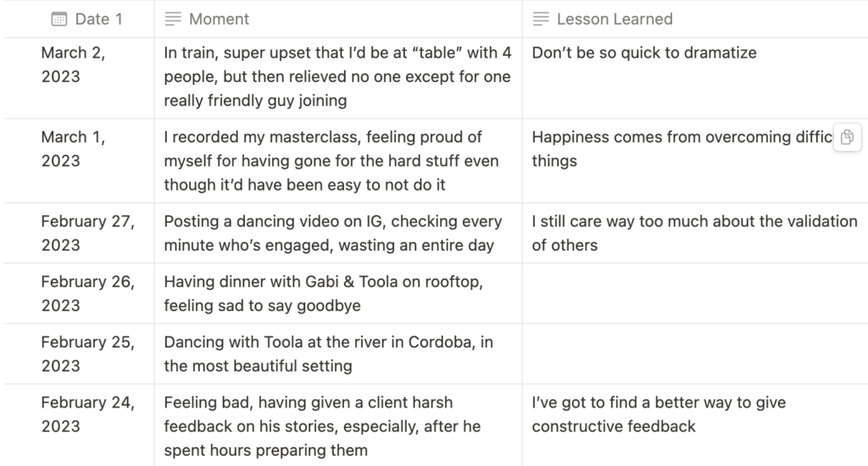The height and width of the screenshot is (466, 868).
Task: Select the February 27, 2023 date cell
Action: click(x=79, y=233)
